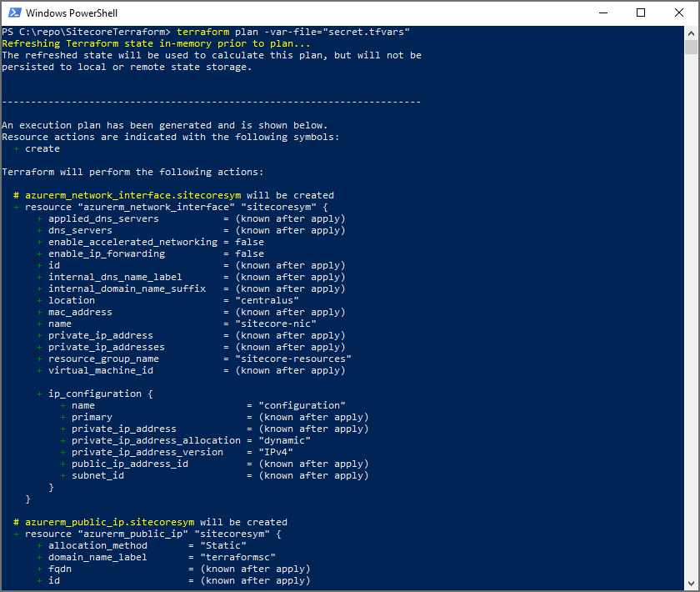Click the vertical scrollbar thumb

(691, 48)
